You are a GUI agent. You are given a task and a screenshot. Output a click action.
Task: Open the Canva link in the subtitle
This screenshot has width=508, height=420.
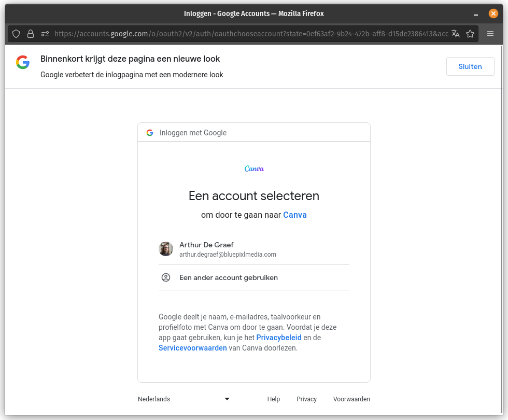tap(295, 215)
